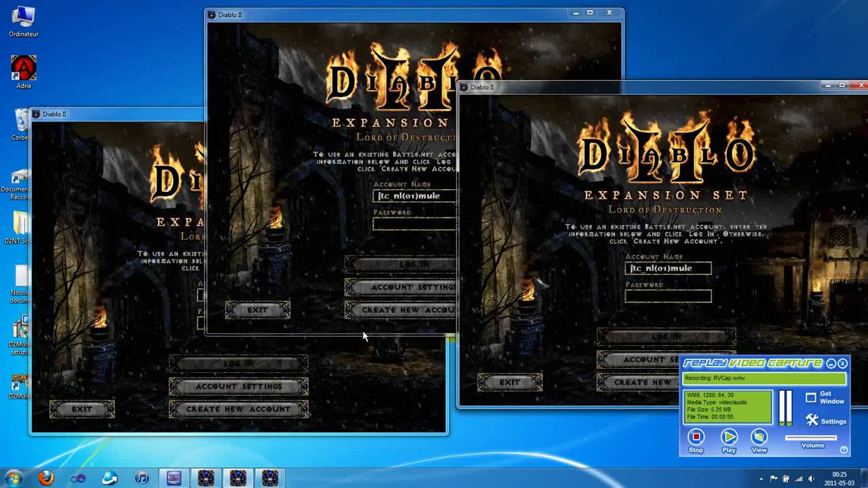Adjust the Volume slider in Replay Video Capture
This screenshot has height=488, width=868.
point(811,438)
